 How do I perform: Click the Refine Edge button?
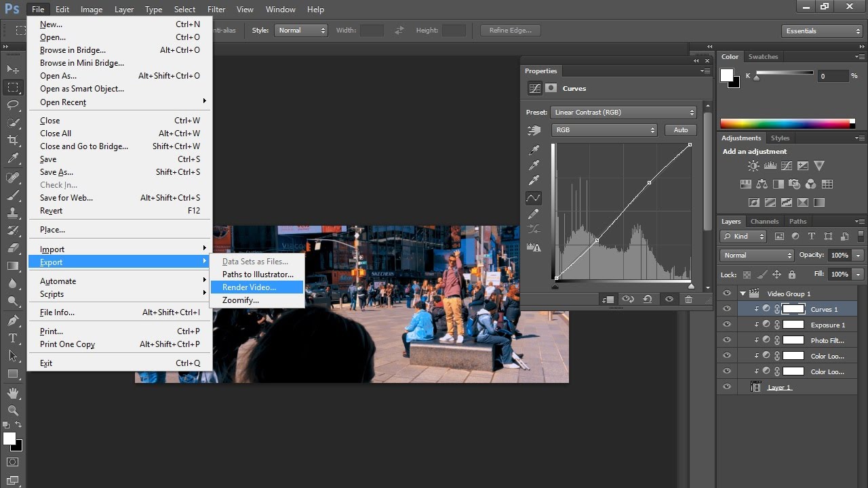coord(511,30)
